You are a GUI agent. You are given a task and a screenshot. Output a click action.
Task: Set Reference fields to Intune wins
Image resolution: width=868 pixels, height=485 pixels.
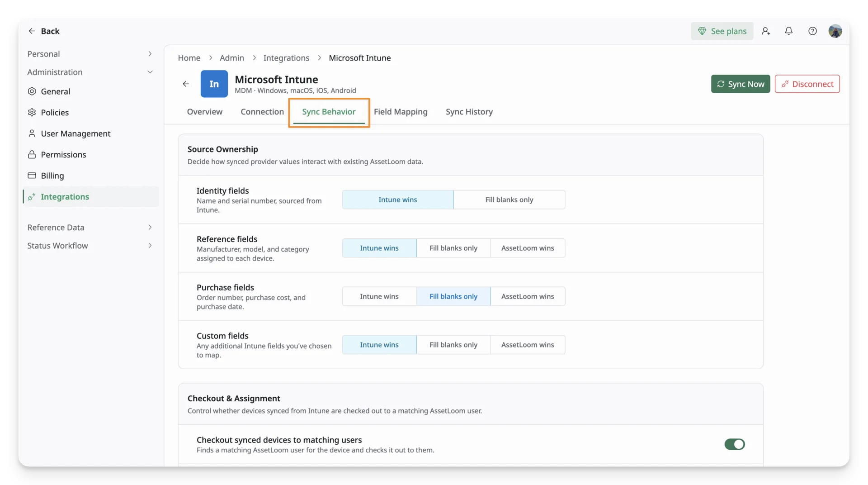coord(379,248)
